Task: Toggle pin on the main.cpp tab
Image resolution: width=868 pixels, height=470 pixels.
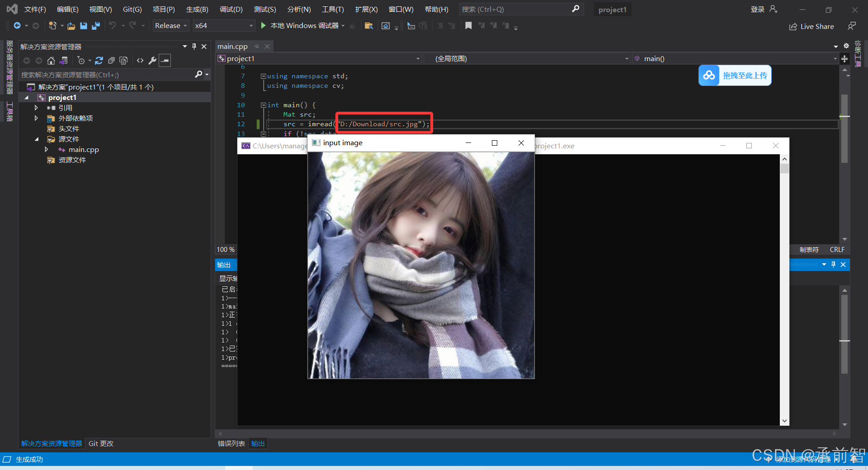Action: [x=256, y=46]
